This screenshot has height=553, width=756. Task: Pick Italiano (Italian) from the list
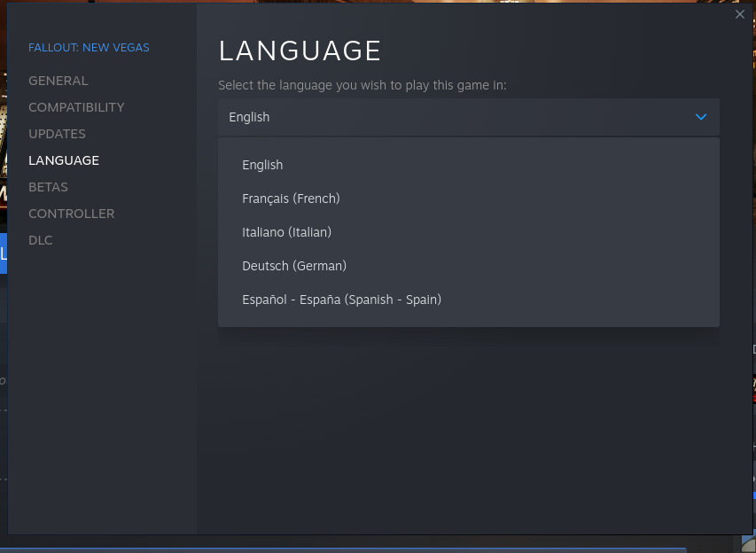pos(469,232)
